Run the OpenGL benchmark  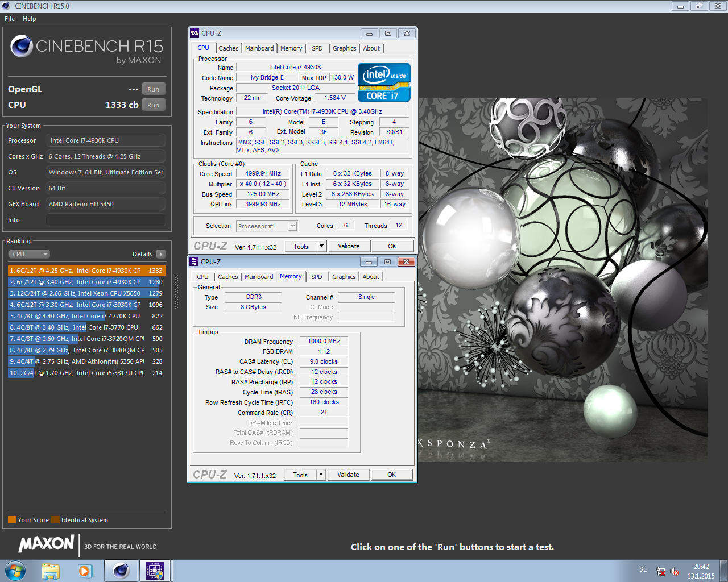tap(154, 89)
